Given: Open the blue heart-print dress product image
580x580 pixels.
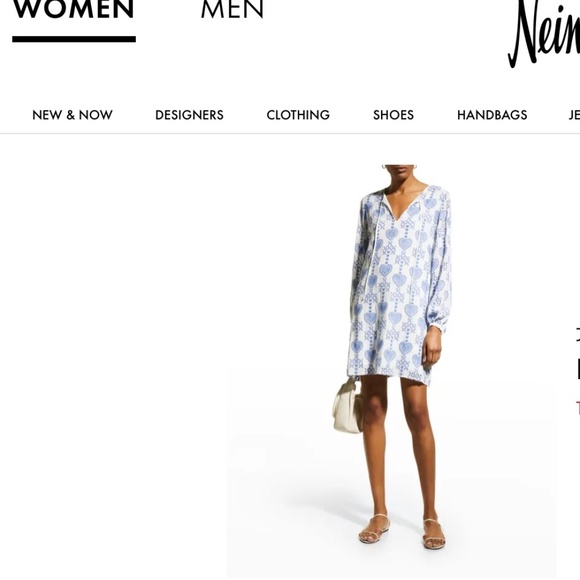Looking at the screenshot, I should pos(392,370).
